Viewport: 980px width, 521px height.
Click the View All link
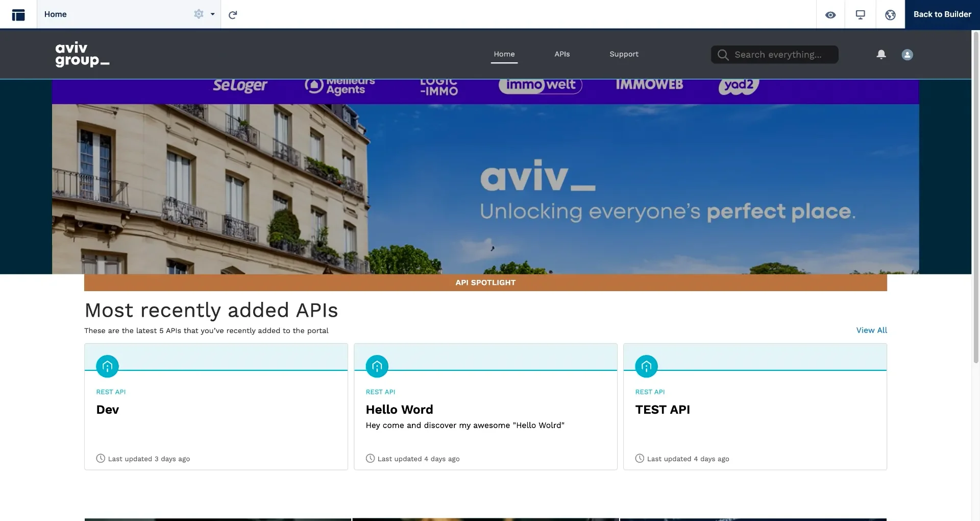click(871, 330)
